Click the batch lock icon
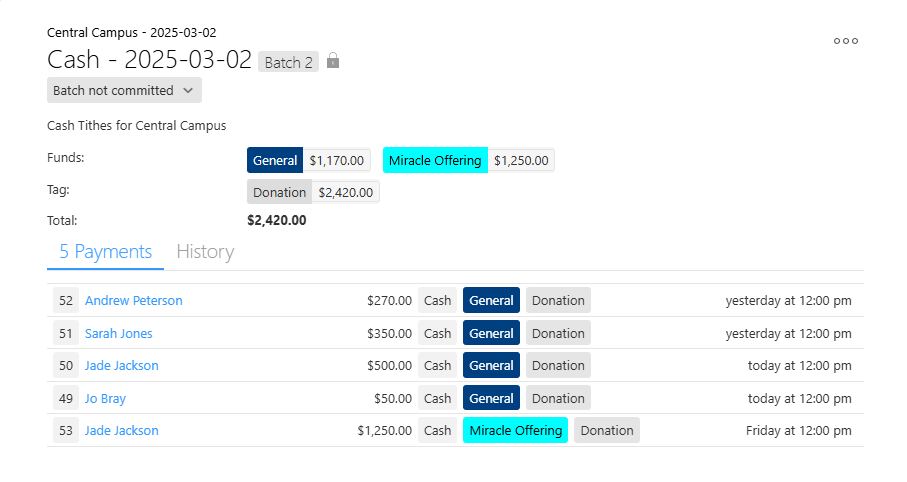 pyautogui.click(x=333, y=60)
